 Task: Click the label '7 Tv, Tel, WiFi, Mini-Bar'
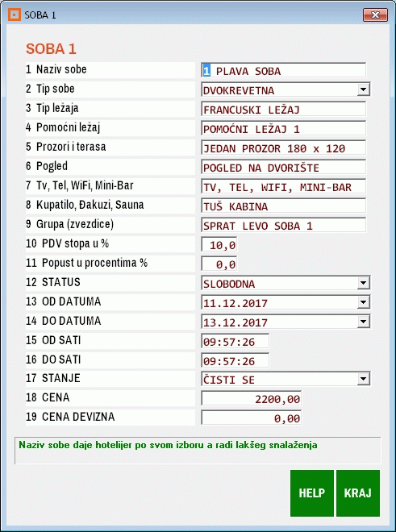point(80,185)
